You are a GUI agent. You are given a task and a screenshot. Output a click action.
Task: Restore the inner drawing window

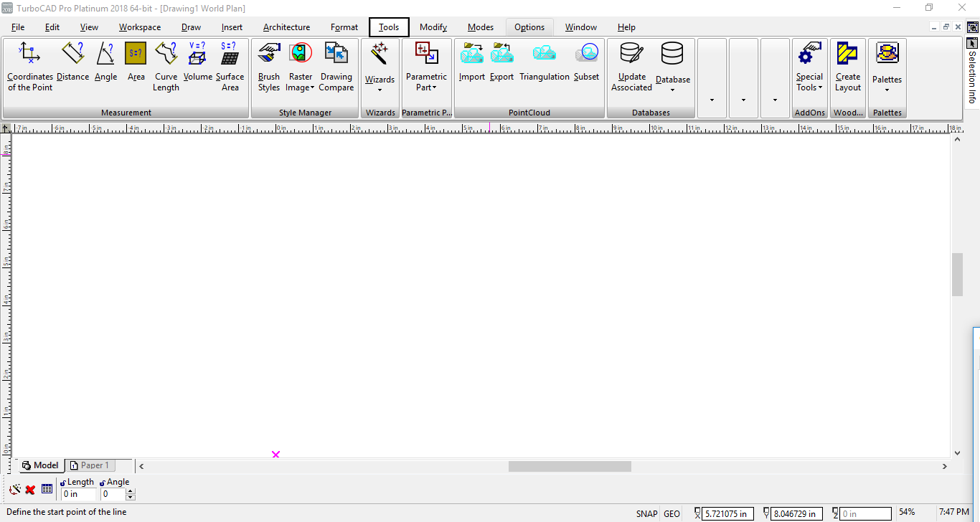pyautogui.click(x=946, y=27)
